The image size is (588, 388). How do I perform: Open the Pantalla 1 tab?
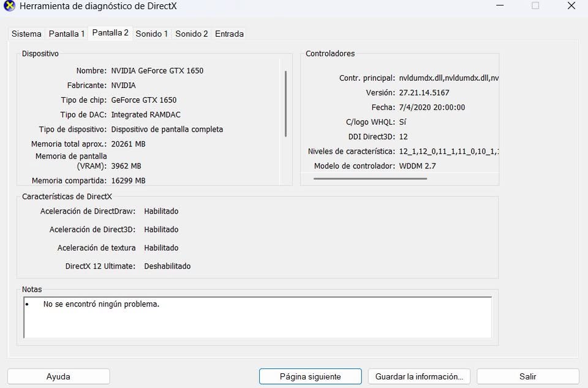pyautogui.click(x=67, y=34)
